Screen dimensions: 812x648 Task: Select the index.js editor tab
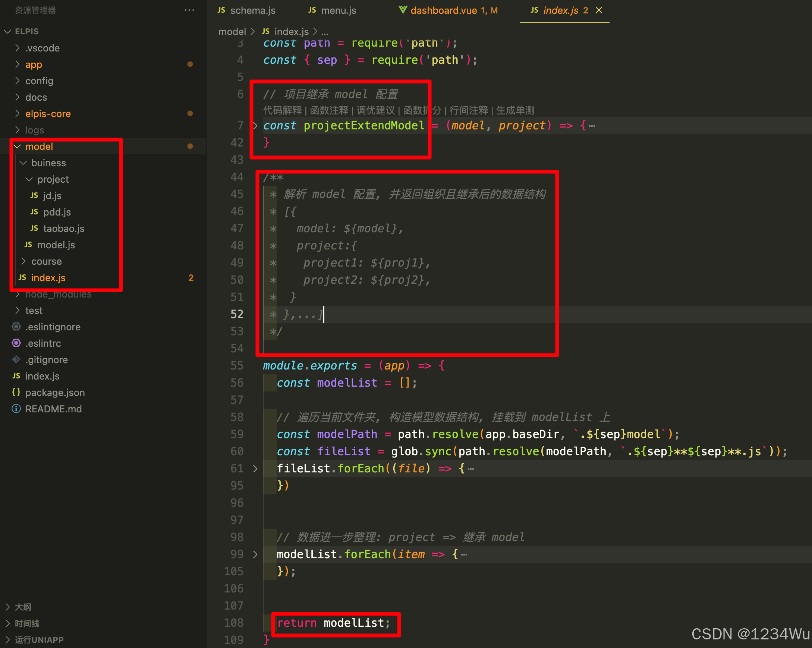click(x=560, y=10)
